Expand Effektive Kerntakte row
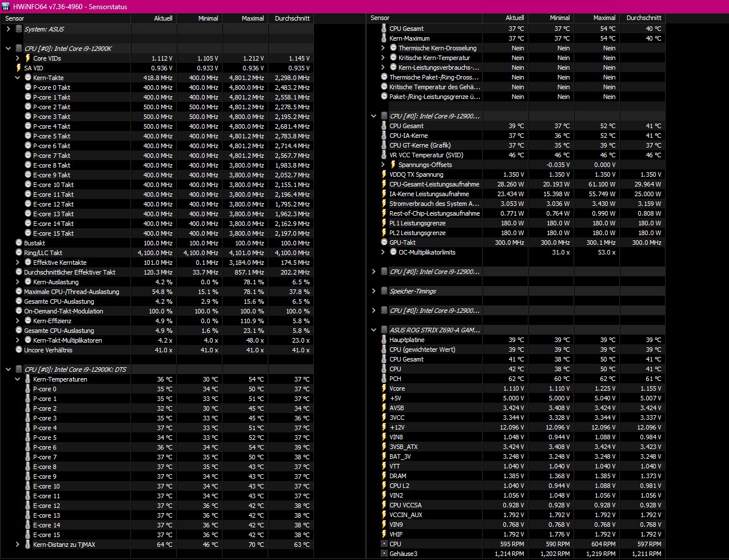This screenshot has height=560, width=729. pos(17,263)
